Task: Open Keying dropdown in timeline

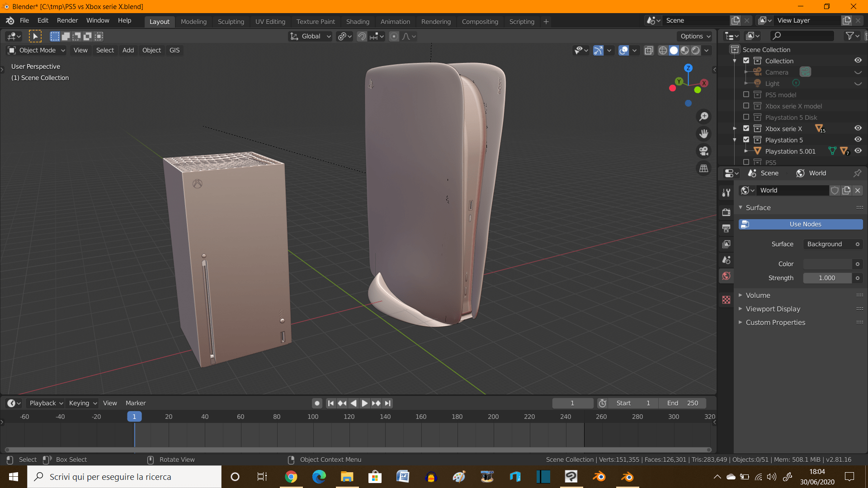Action: 82,403
